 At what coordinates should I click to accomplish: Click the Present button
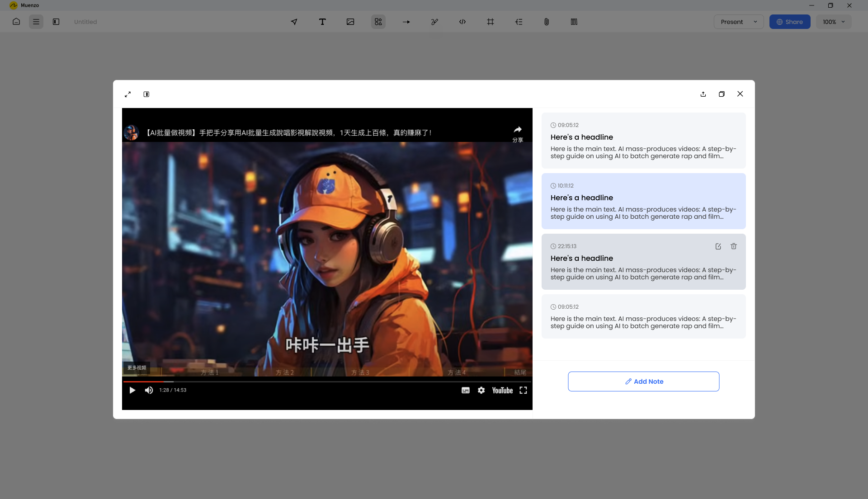click(732, 22)
